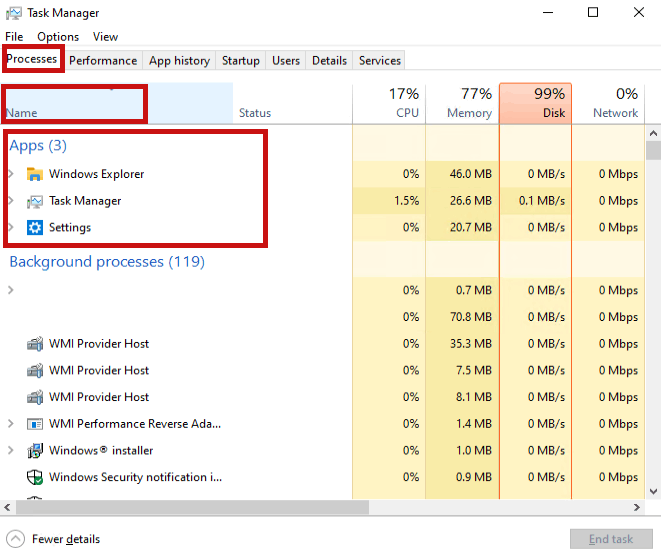Switch to the Processes tab
This screenshot has width=661, height=560.
tap(32, 59)
